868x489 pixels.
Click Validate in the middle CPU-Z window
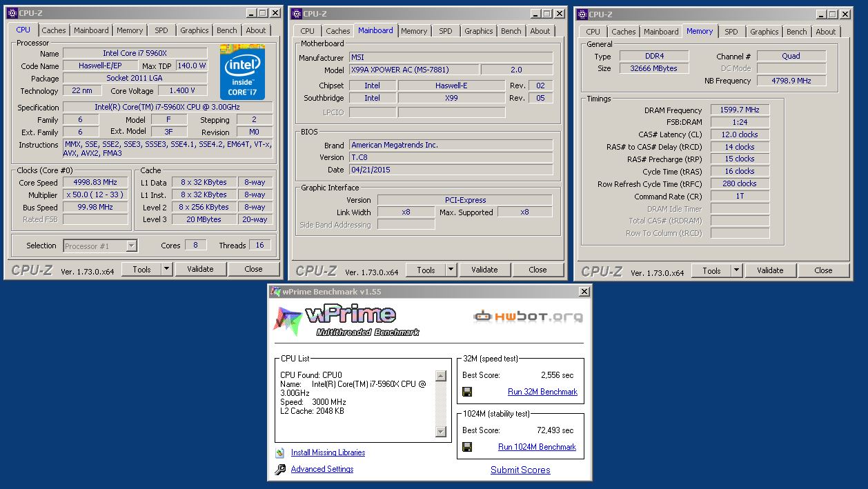click(484, 270)
